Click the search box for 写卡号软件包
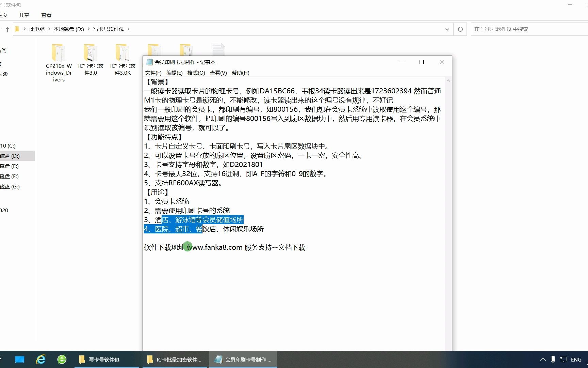 [x=529, y=29]
